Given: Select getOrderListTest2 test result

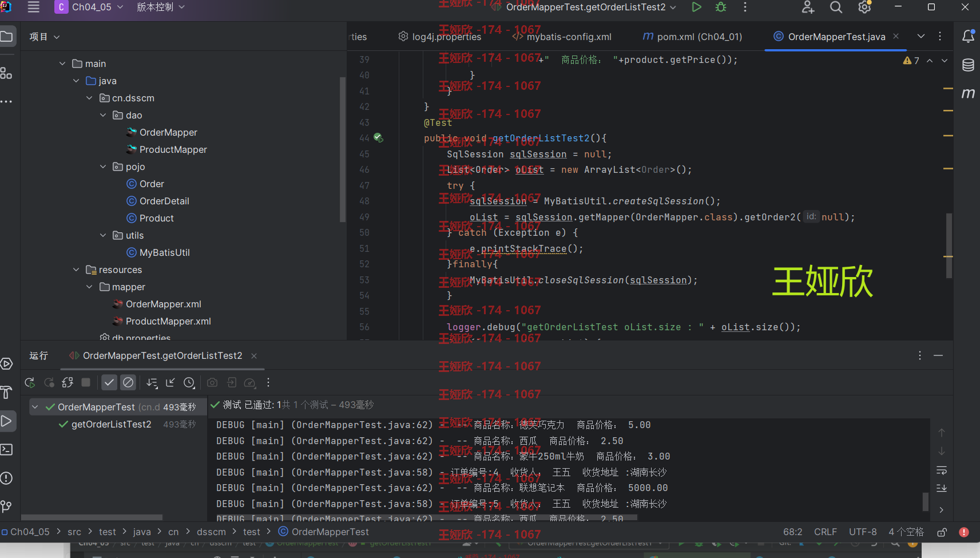Looking at the screenshot, I should tap(111, 424).
